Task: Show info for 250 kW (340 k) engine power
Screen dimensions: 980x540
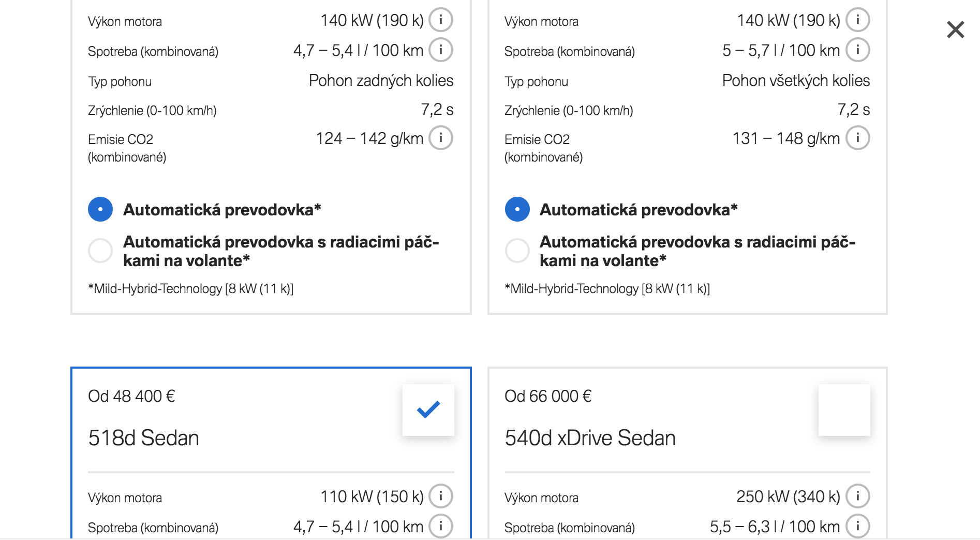Action: [857, 497]
